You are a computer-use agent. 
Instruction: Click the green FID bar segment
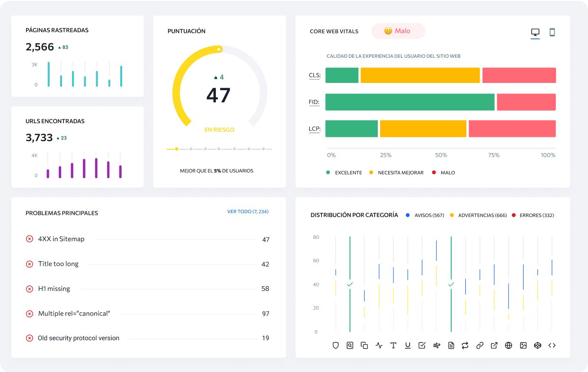coord(410,102)
